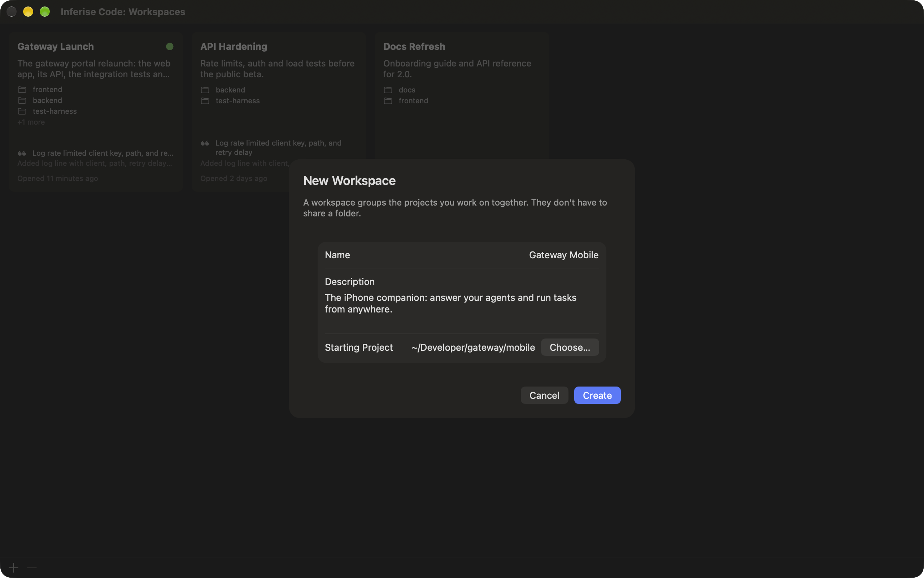Open the Gateway Launch workspace card title

pyautogui.click(x=55, y=46)
